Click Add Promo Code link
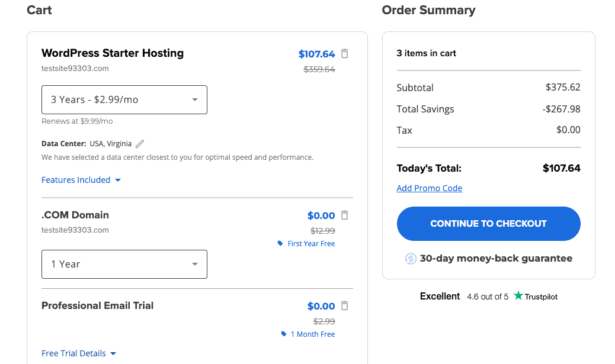The width and height of the screenshot is (615, 364). (x=430, y=188)
